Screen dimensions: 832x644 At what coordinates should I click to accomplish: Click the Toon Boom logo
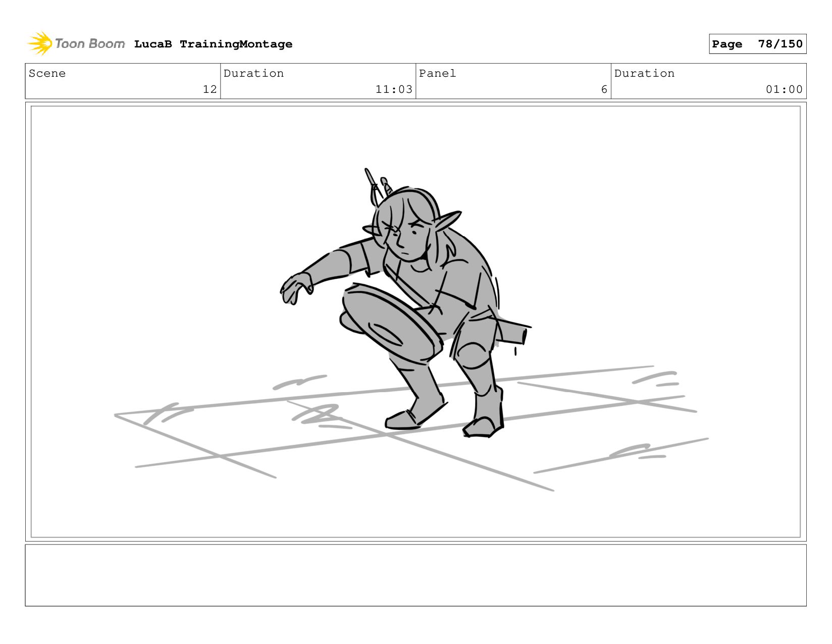pos(76,43)
